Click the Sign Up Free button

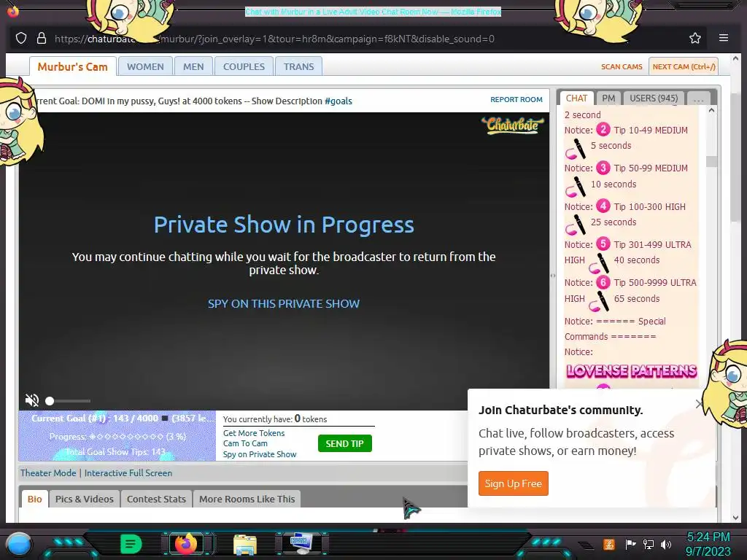[x=513, y=483]
